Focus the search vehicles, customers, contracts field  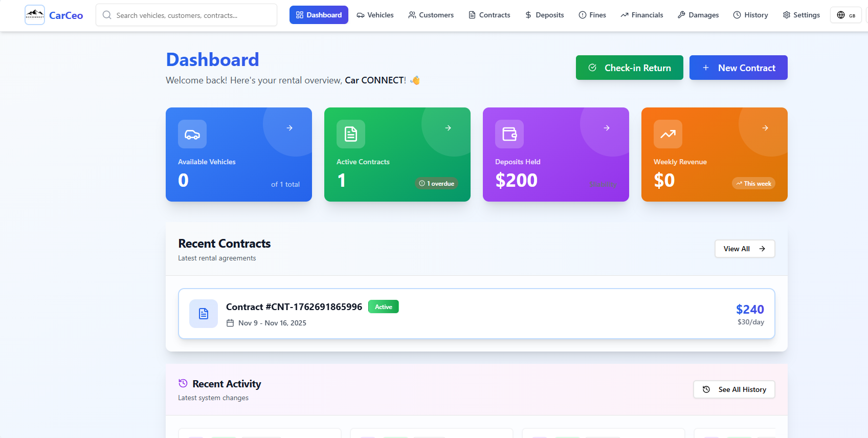[x=186, y=15]
